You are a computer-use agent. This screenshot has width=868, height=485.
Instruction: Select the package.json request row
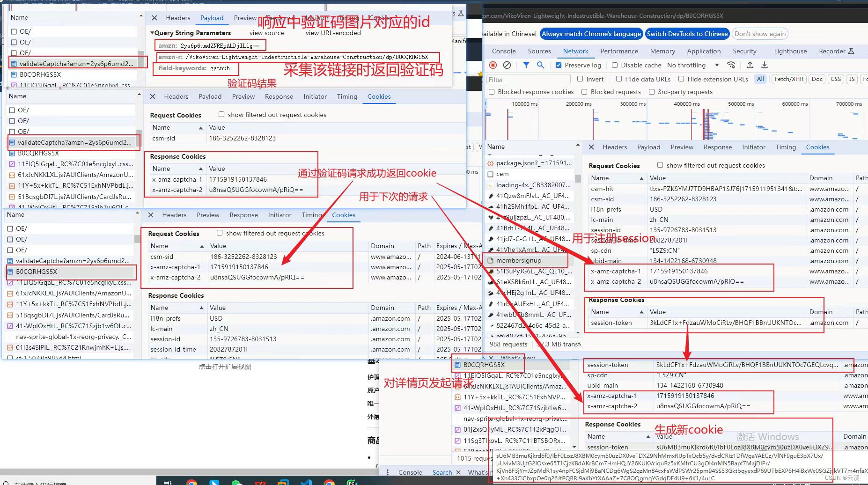click(x=530, y=163)
